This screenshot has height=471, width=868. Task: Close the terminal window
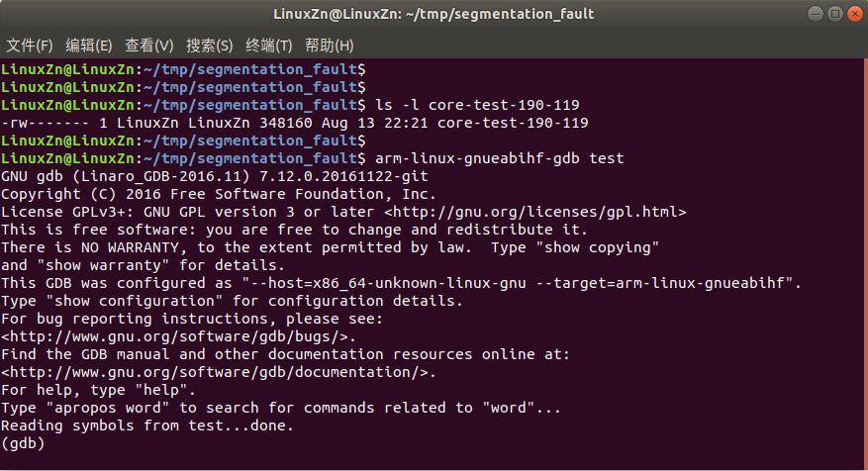[855, 14]
